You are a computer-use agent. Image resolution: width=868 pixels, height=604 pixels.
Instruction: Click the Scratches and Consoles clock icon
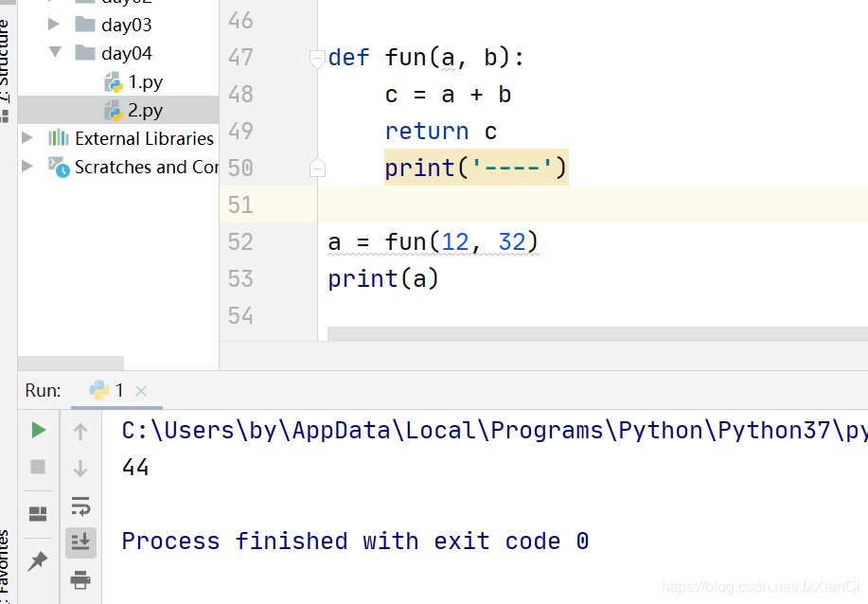pos(59,167)
